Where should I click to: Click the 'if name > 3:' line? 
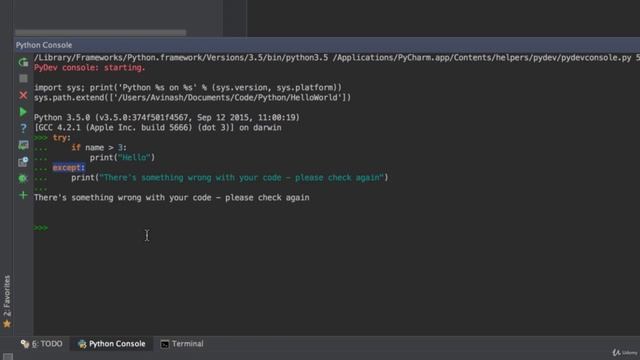click(99, 147)
